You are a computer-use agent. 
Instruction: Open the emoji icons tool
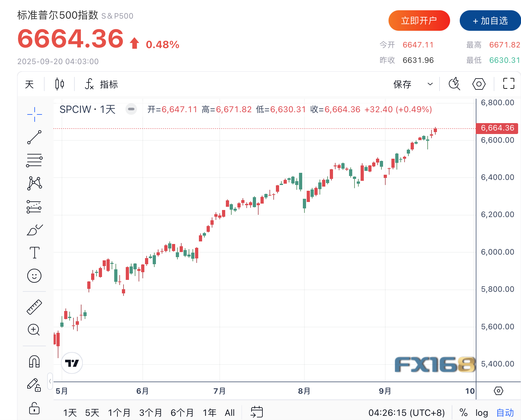coord(34,276)
